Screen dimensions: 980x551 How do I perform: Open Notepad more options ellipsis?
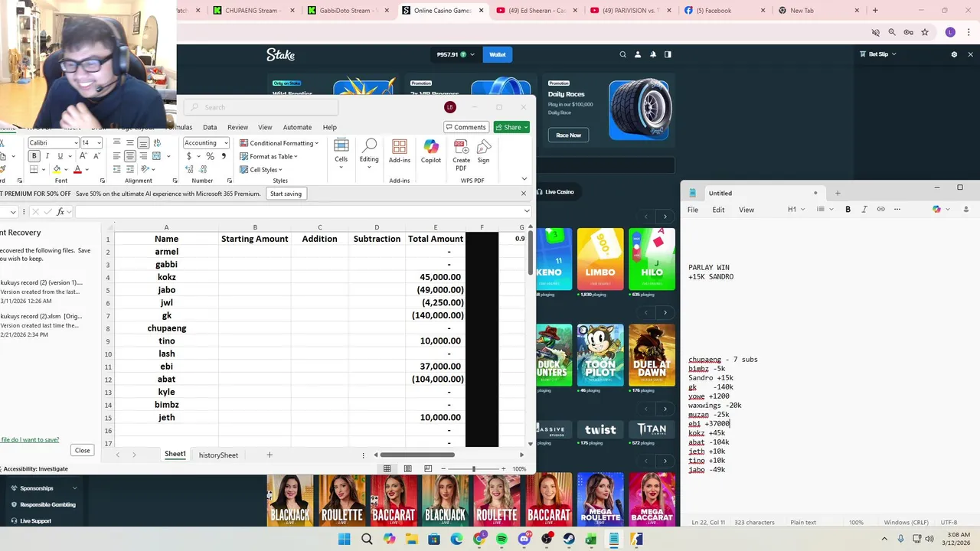click(x=897, y=209)
